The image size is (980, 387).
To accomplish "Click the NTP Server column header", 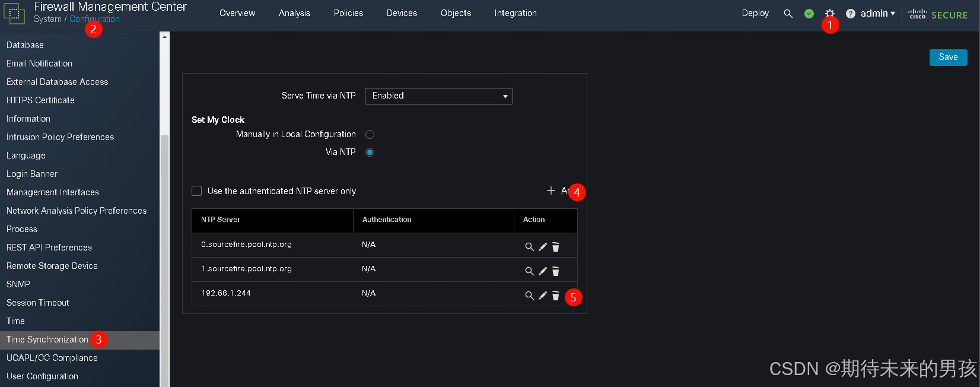I will pyautogui.click(x=272, y=220).
